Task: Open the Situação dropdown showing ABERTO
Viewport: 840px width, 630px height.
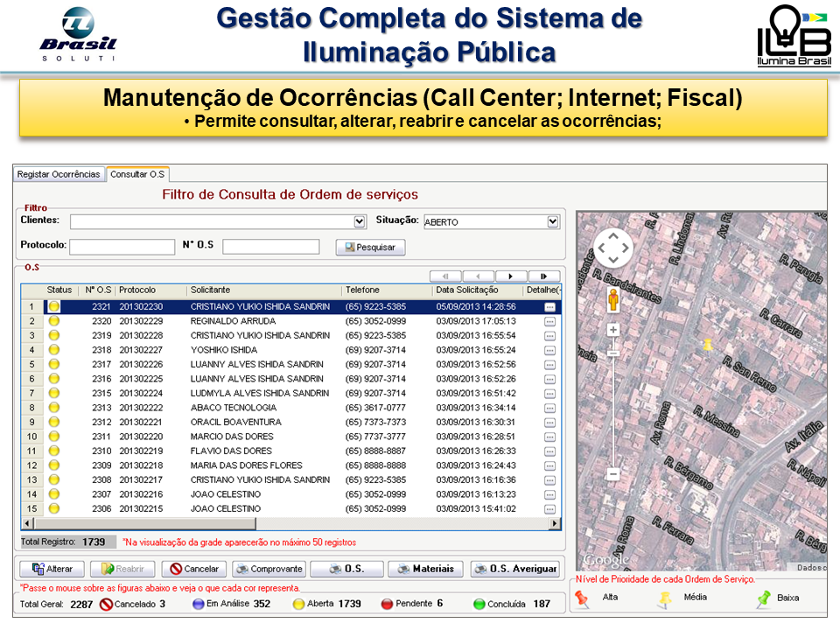Action: tap(552, 221)
